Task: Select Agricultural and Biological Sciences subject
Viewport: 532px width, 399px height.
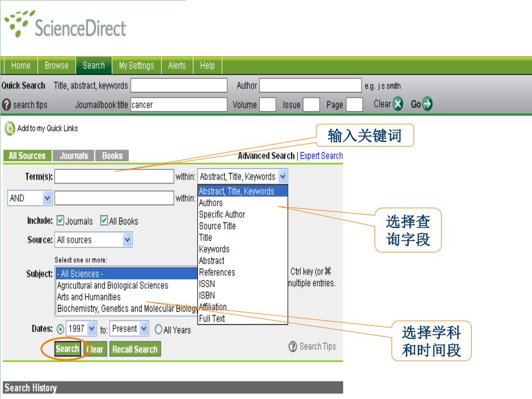Action: (x=127, y=285)
